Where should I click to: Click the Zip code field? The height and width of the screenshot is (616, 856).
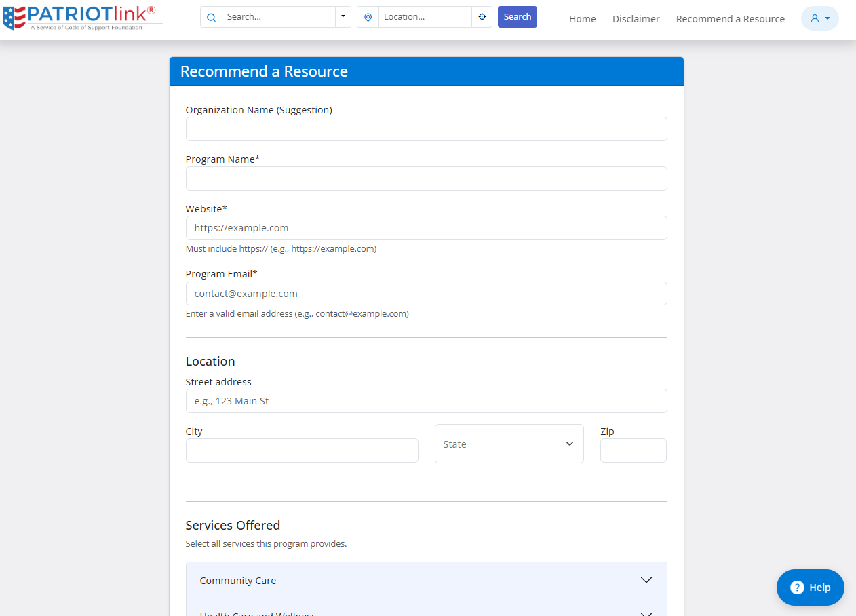[x=633, y=450]
